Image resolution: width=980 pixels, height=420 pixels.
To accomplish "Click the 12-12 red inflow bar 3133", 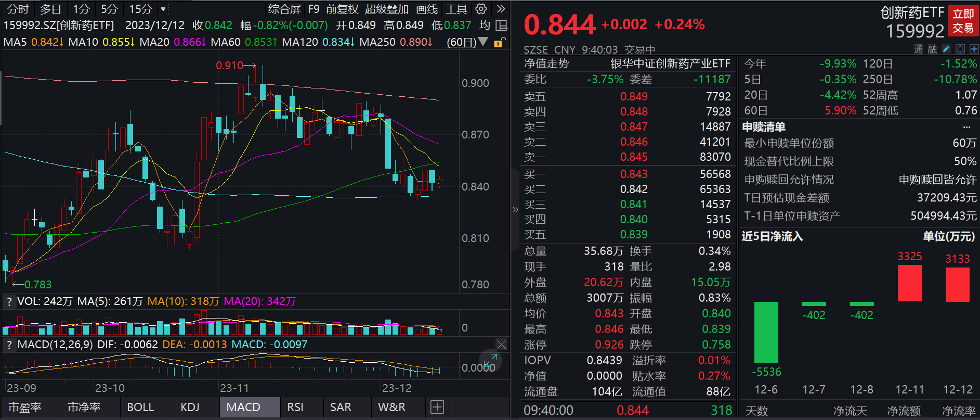I will click(958, 285).
